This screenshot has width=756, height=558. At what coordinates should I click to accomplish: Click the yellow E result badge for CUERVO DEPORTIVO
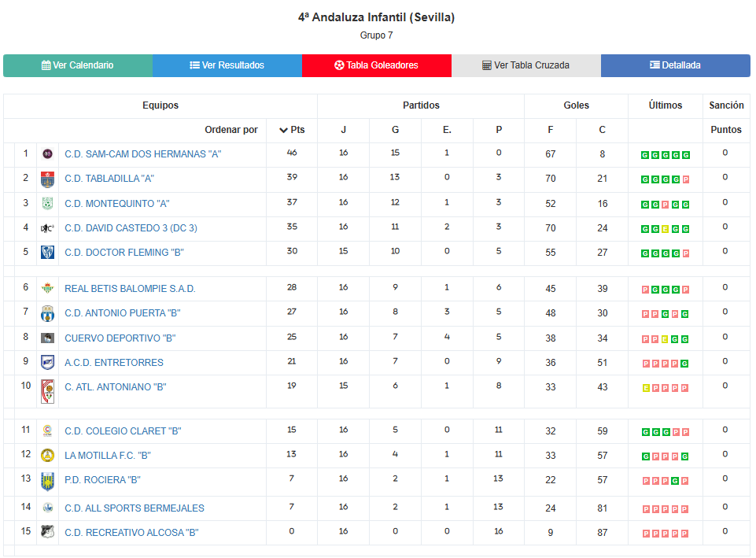tap(665, 339)
